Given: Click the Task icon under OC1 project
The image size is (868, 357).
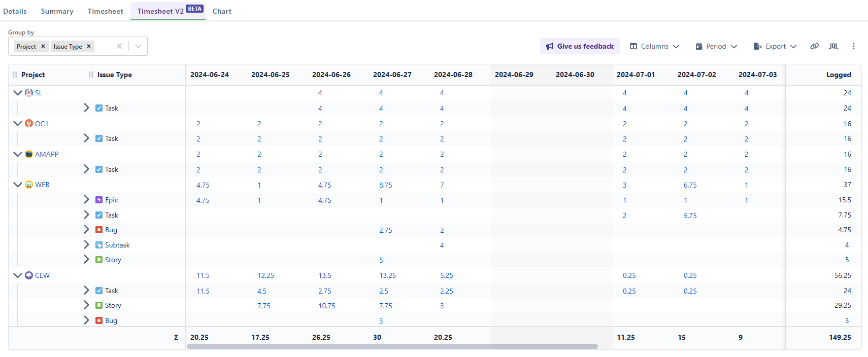Looking at the screenshot, I should tap(99, 138).
